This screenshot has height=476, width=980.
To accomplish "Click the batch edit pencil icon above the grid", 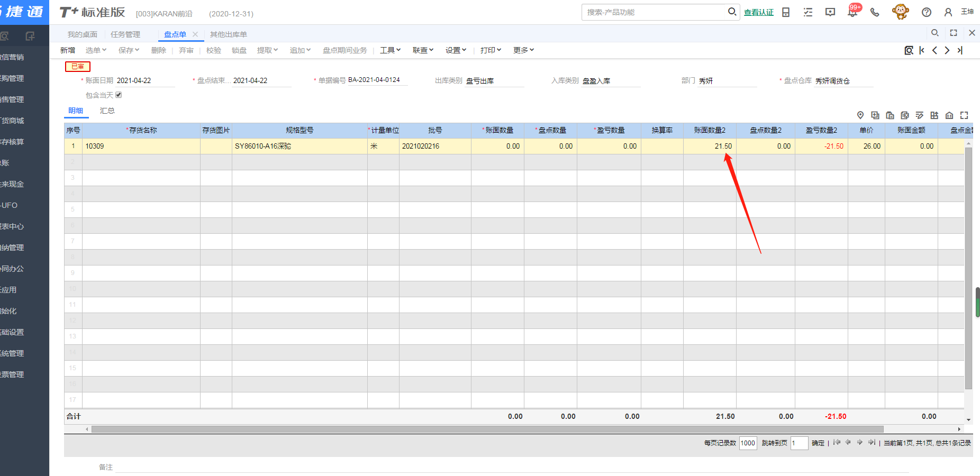I will pos(920,115).
